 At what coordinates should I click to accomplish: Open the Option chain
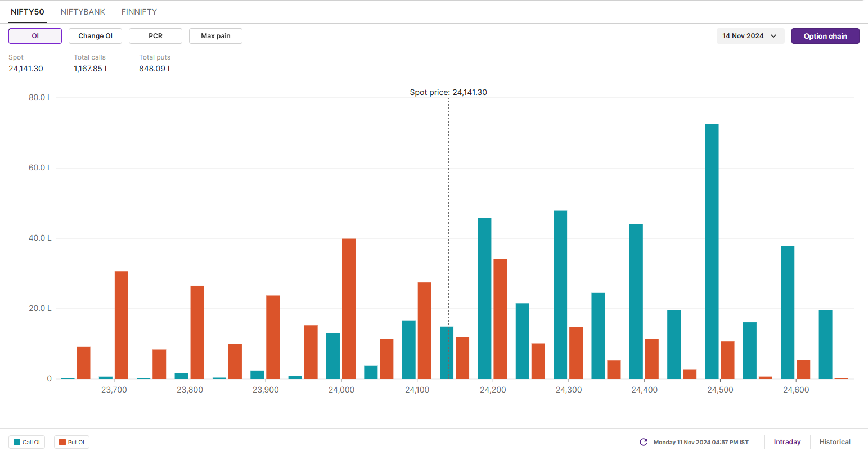pos(825,36)
